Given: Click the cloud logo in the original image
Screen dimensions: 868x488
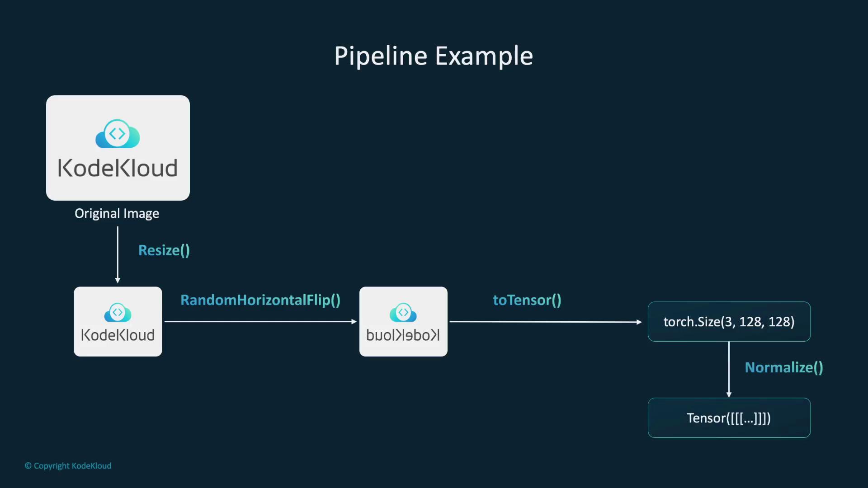Looking at the screenshot, I should [118, 134].
